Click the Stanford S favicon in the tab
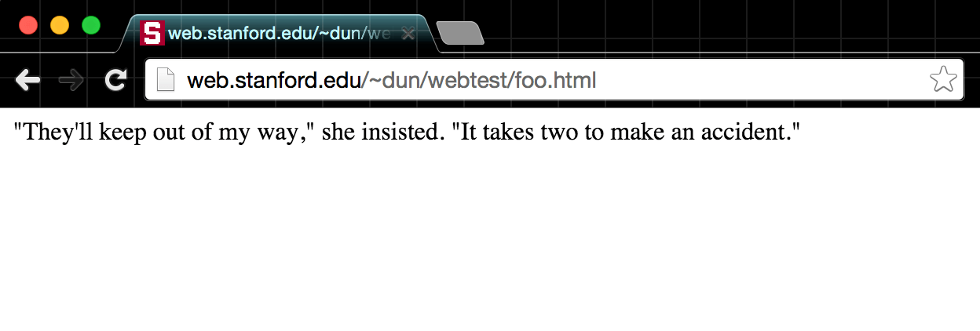980x331 pixels. [152, 33]
